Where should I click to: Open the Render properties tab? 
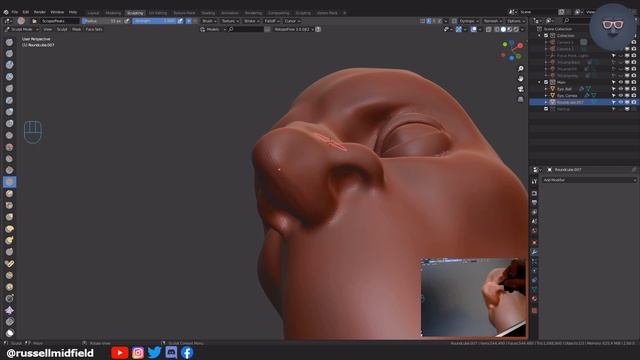[534, 193]
